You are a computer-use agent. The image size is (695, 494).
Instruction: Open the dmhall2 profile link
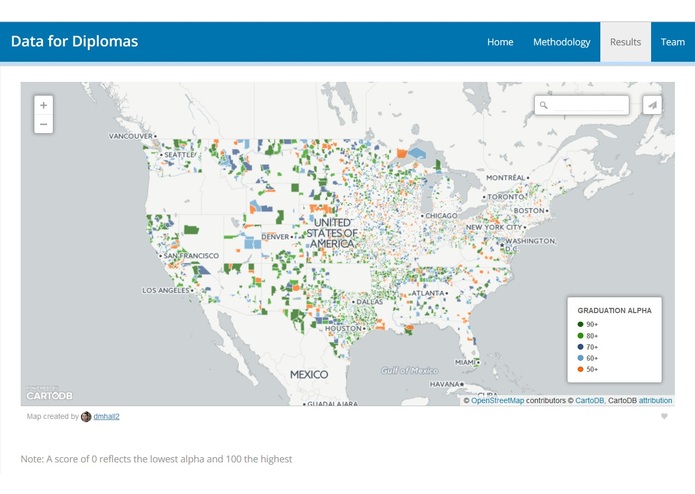click(106, 416)
